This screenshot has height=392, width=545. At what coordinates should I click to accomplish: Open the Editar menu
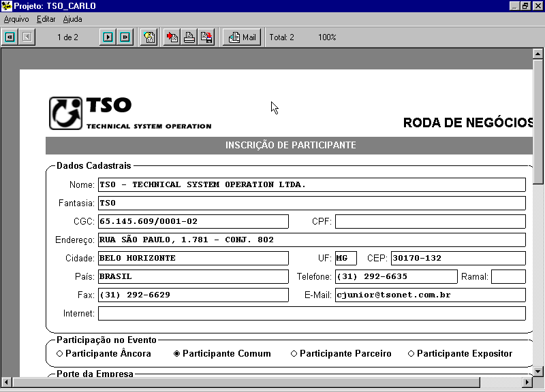click(46, 19)
